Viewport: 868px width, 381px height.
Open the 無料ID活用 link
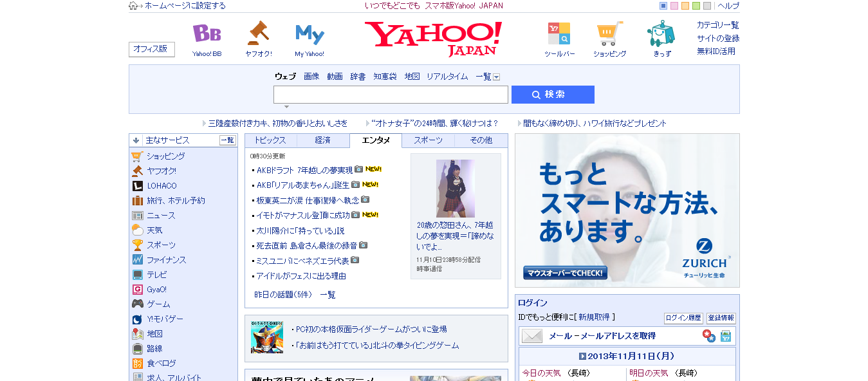coord(716,51)
